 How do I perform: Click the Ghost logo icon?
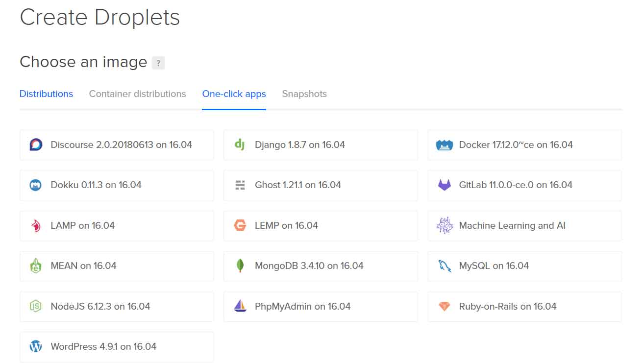240,185
